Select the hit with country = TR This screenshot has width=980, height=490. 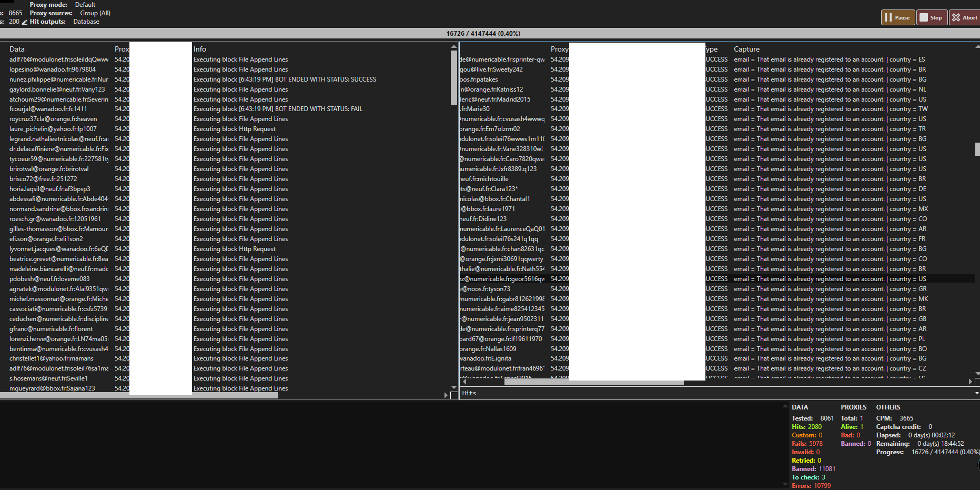[718, 129]
